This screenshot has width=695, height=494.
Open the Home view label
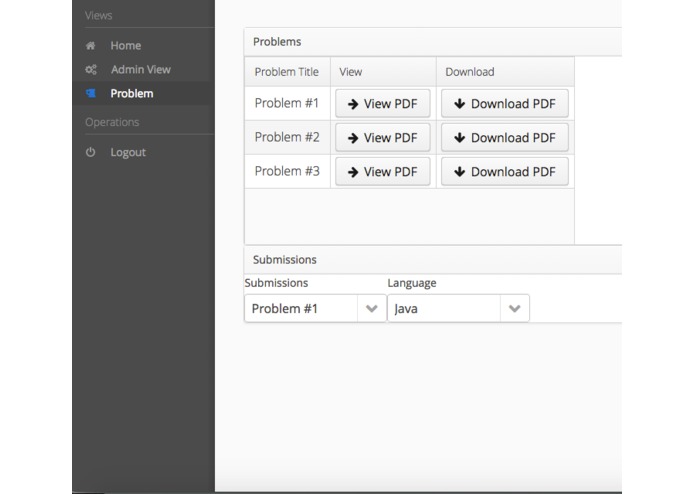[x=126, y=46]
